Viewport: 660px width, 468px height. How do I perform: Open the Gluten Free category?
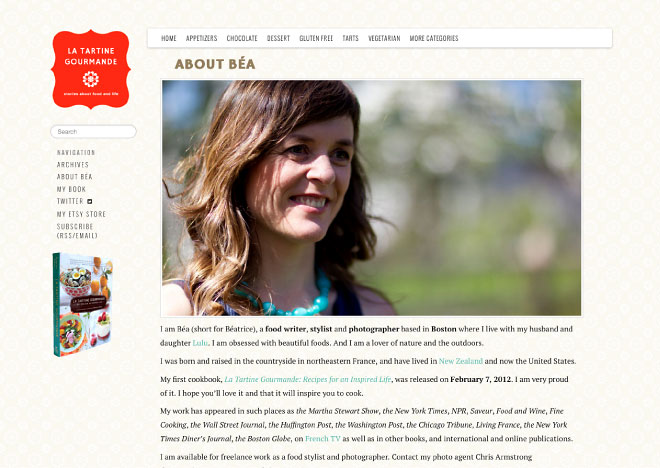pyautogui.click(x=316, y=38)
